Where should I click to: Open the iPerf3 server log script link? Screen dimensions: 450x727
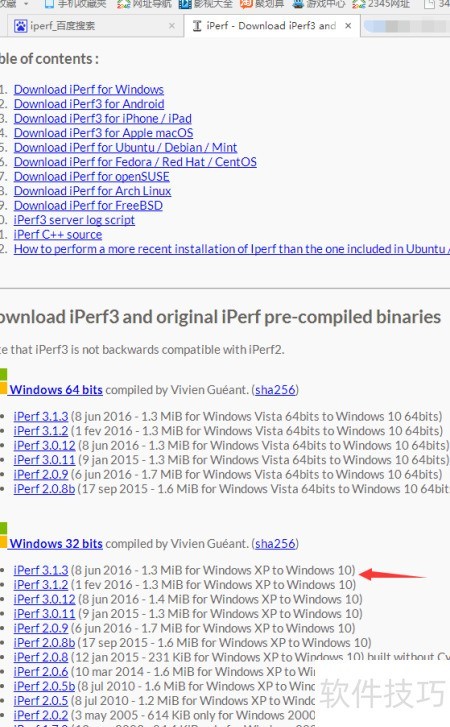(x=74, y=220)
